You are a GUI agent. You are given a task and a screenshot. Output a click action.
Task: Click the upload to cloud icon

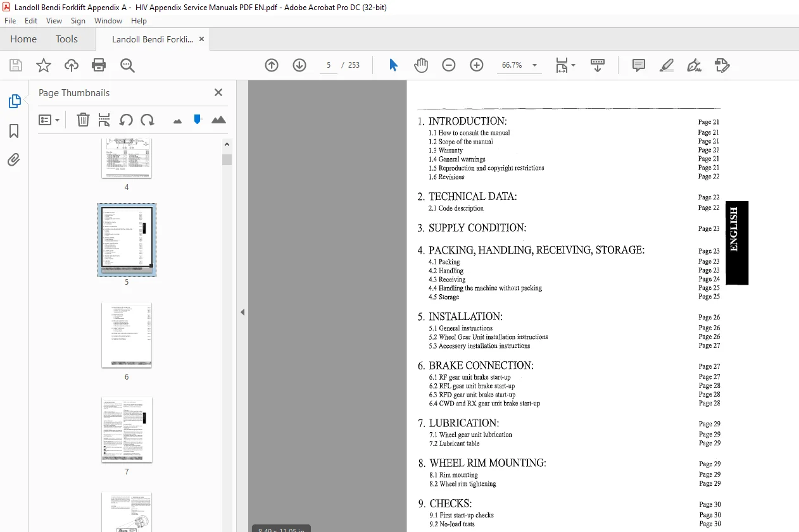point(72,65)
